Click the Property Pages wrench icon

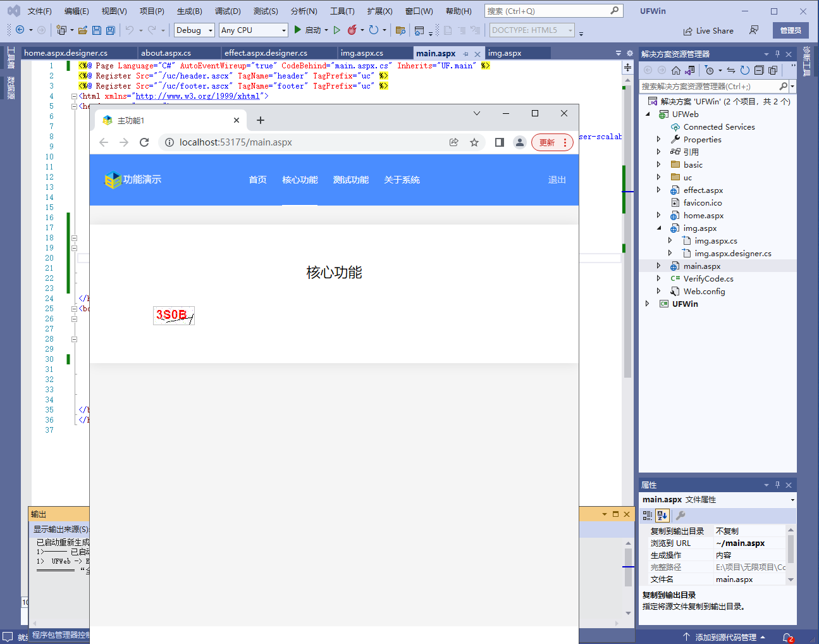(680, 516)
